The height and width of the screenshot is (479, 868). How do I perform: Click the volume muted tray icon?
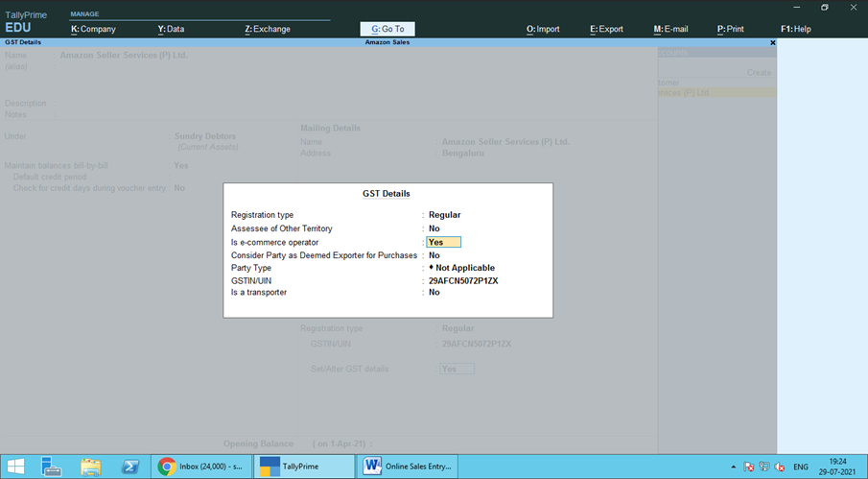(780, 467)
